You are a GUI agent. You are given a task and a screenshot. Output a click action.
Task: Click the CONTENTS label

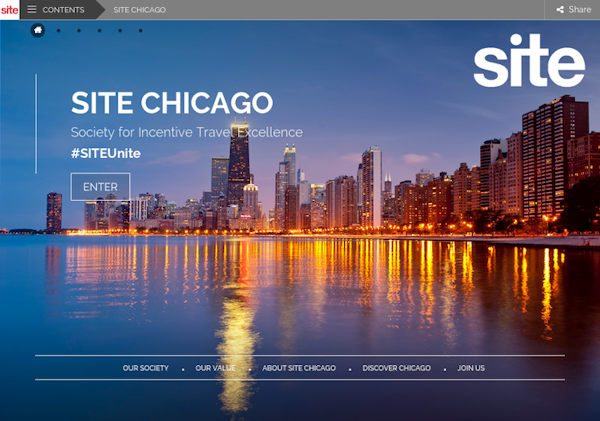pos(63,10)
